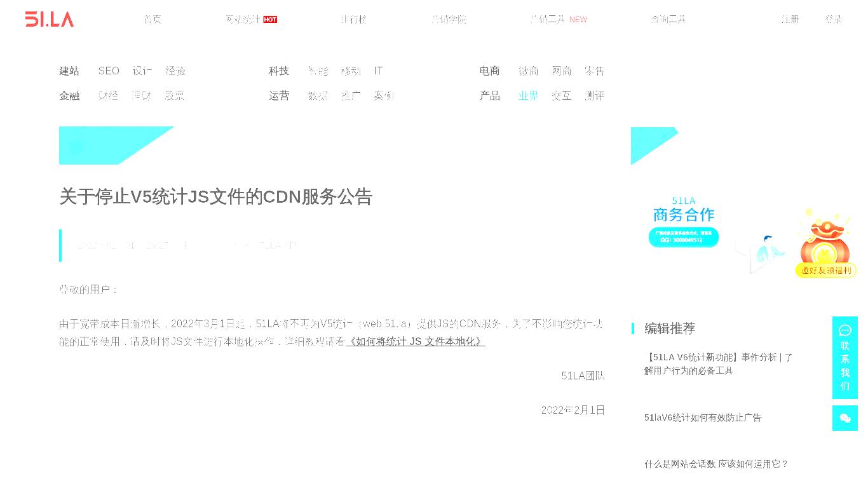Select the 经验 category
This screenshot has height=488, width=868.
(175, 71)
